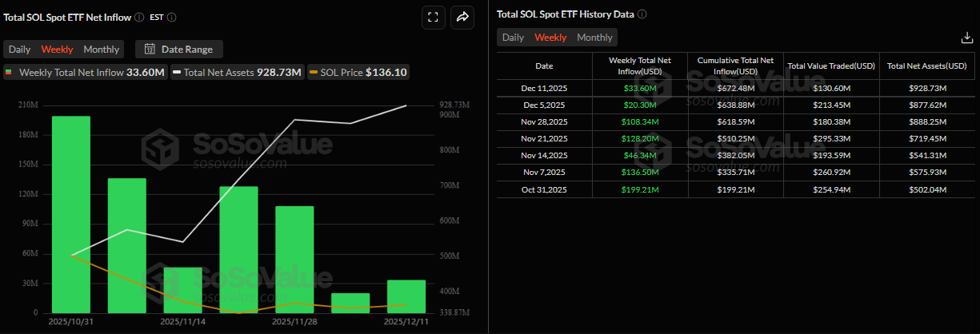The height and width of the screenshot is (334, 980).
Task: Click info icon beside Net Inflow title
Action: pos(139,17)
